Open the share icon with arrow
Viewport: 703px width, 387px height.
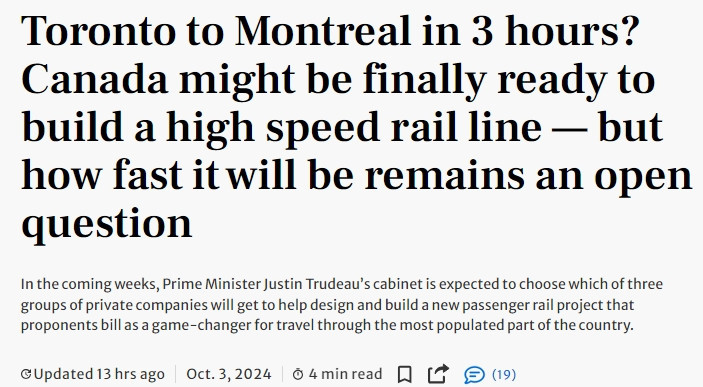point(438,374)
